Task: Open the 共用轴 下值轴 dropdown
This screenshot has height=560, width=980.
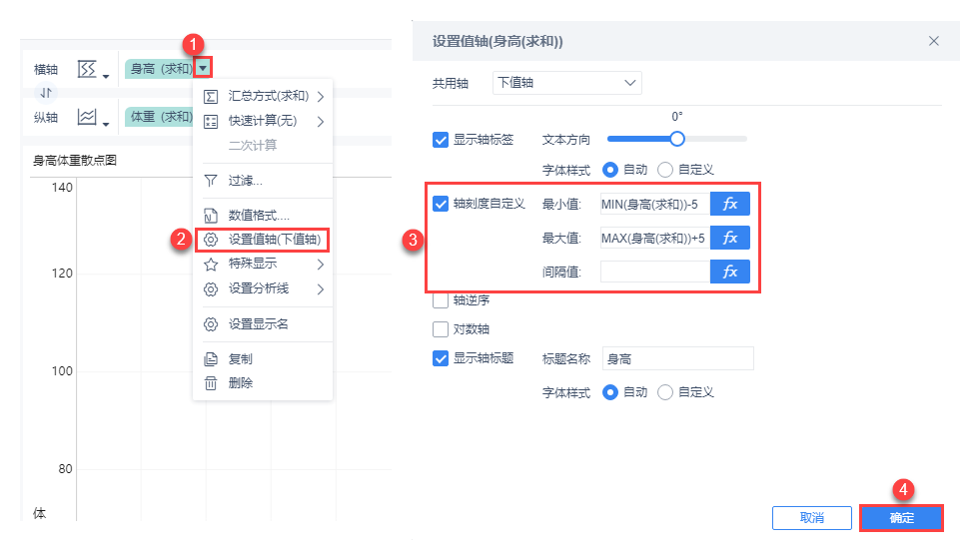Action: [567, 83]
